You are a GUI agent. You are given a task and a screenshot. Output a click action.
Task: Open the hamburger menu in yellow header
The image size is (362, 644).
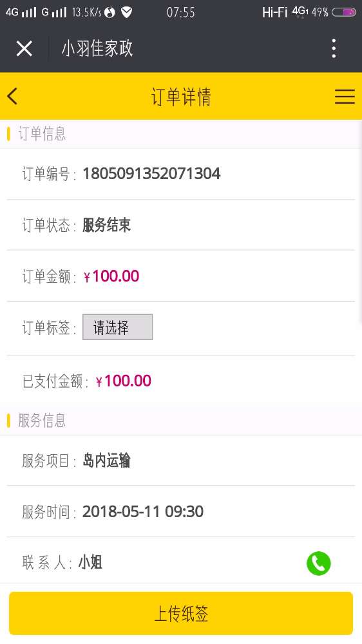345,97
